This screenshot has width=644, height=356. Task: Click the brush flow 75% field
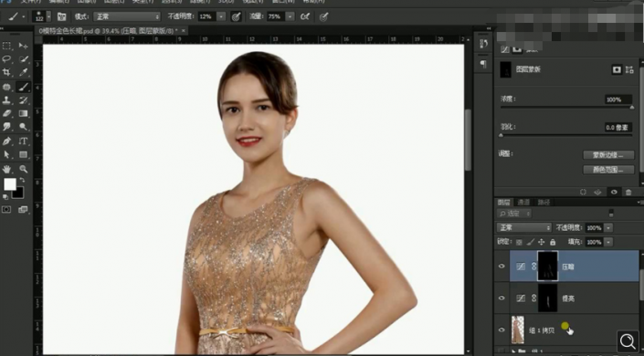click(275, 16)
